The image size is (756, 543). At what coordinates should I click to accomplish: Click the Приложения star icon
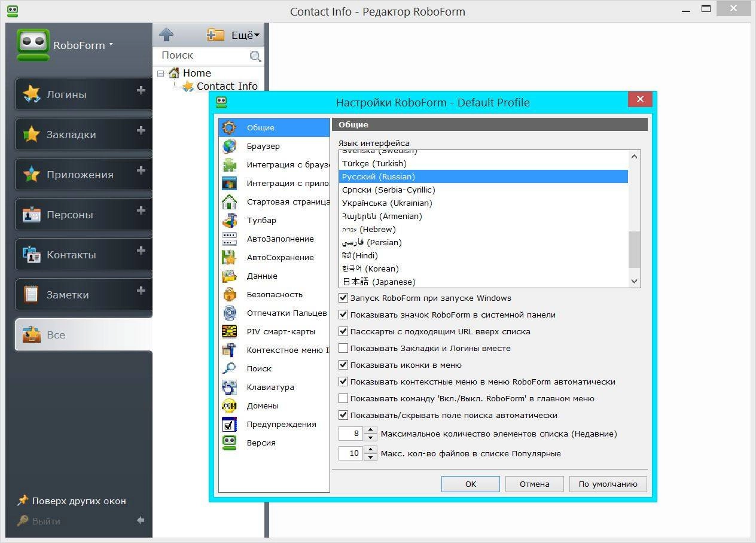click(x=31, y=175)
